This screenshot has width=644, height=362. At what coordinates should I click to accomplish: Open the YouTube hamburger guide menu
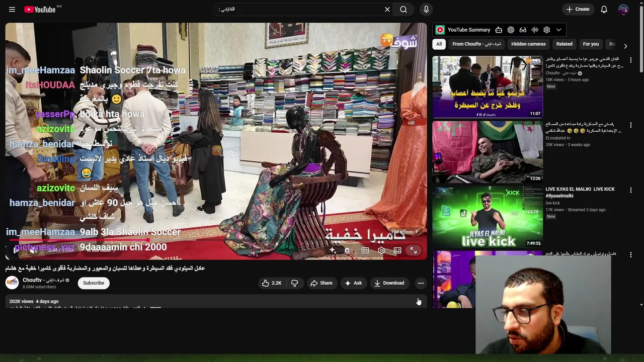pos(12,9)
